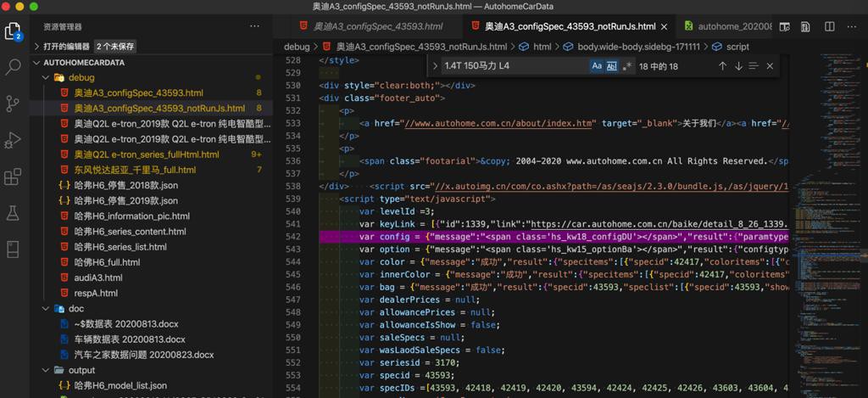868x398 pixels.
Task: Open the bookmark-like view below flask icon
Action: coord(13,249)
